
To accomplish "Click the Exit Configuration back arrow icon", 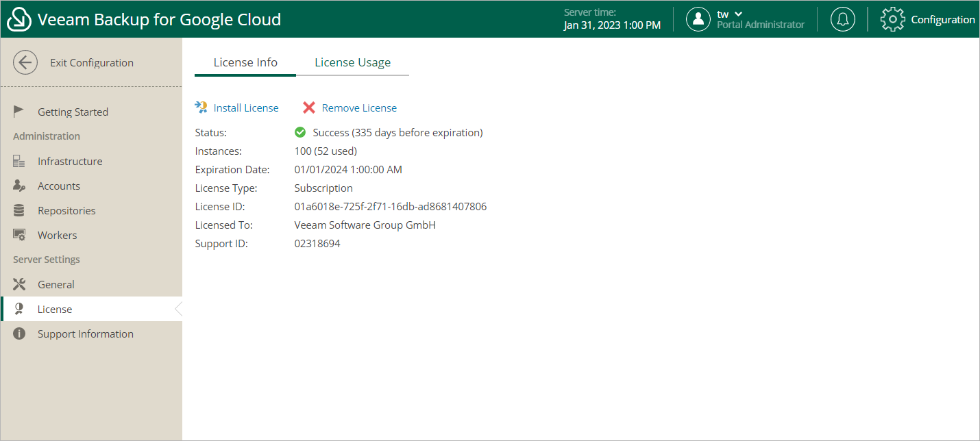I will (25, 62).
